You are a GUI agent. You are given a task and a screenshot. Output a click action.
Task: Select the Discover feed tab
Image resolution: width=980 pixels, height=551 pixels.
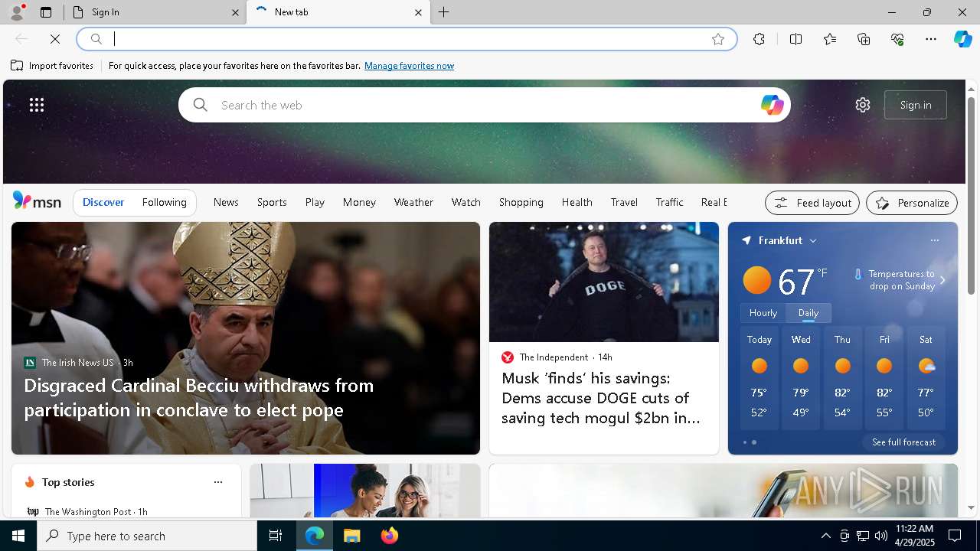tap(103, 202)
